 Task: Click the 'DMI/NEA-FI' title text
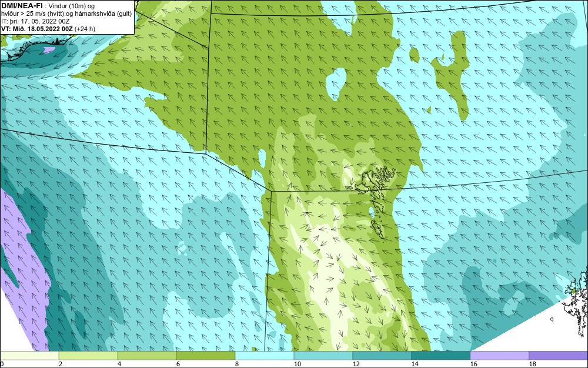tap(22, 6)
